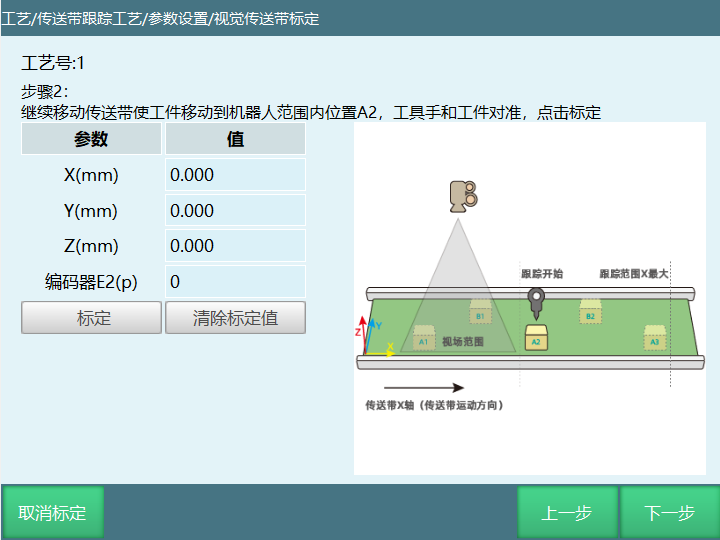Click the B1 workpiece box in diagram

pyautogui.click(x=480, y=311)
